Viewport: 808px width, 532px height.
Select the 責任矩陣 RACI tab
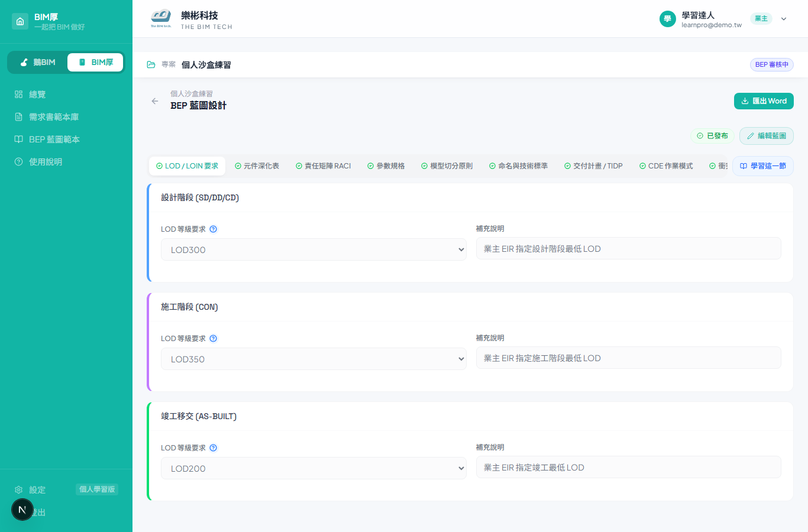point(323,166)
